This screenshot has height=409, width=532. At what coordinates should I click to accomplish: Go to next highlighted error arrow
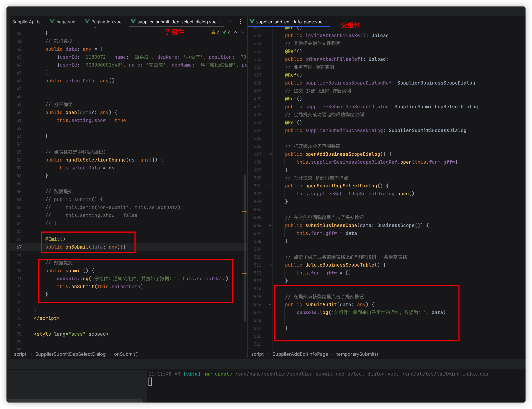[243, 32]
